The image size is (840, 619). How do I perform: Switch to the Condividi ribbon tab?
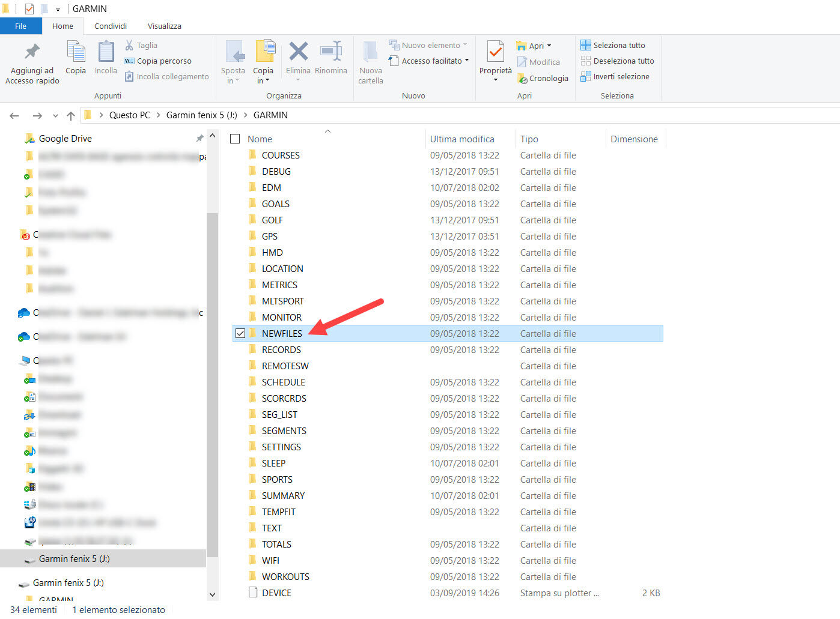pos(111,26)
